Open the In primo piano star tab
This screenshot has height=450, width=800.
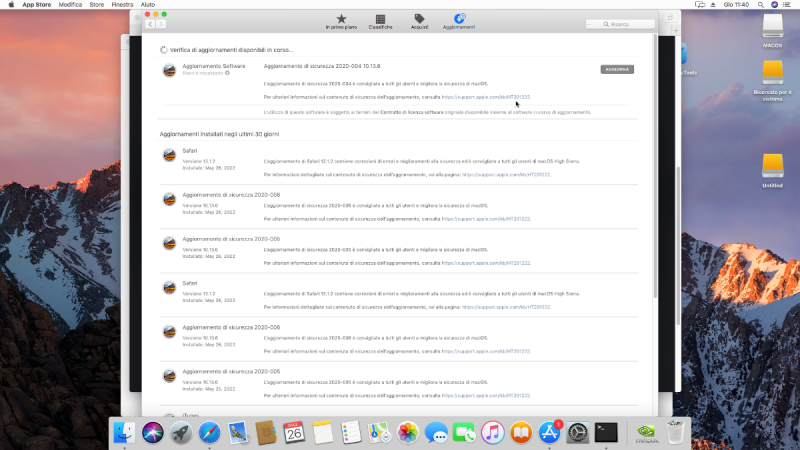tap(341, 20)
